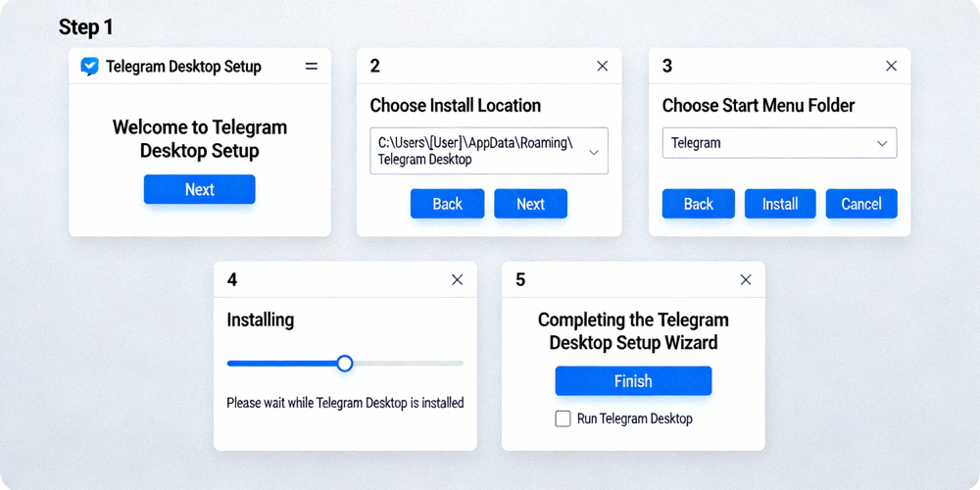Close the step 2 Install Location dialog
Viewport: 980px width, 490px height.
point(602,67)
